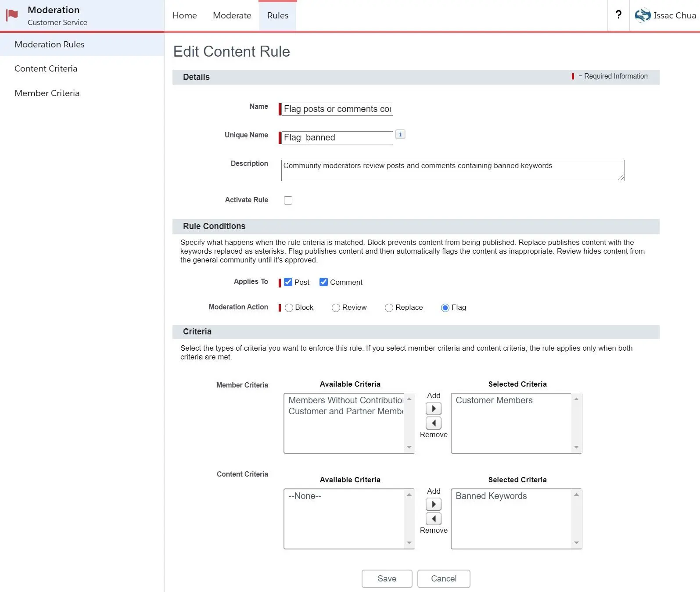
Task: Click the Unique Name info icon
Action: coord(400,134)
